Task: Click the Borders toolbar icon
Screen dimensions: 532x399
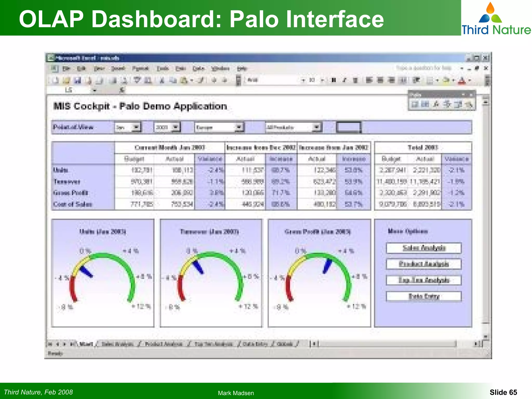Action: [430, 81]
